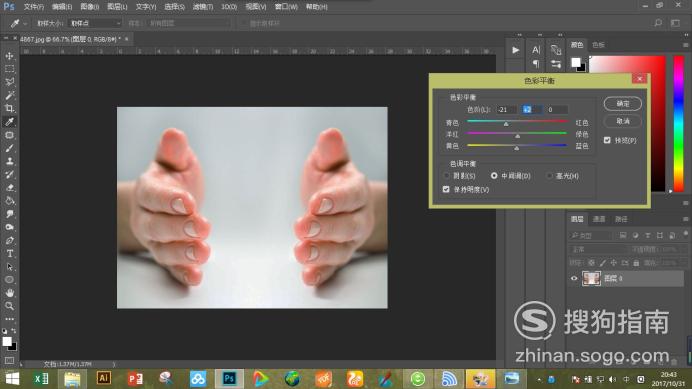Open the search icon in options bar
The width and height of the screenshot is (692, 389).
pos(658,23)
